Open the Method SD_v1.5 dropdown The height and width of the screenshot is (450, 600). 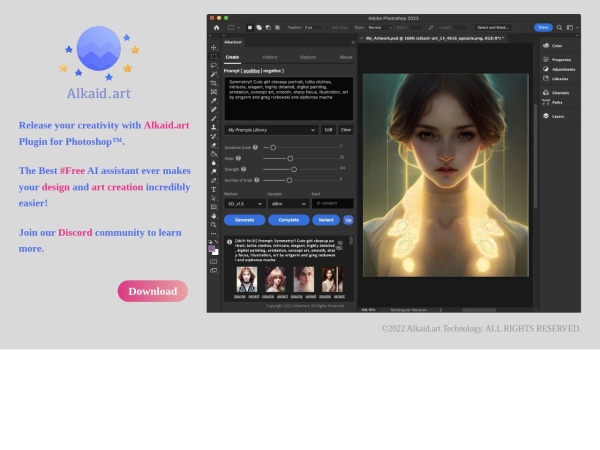tap(243, 203)
